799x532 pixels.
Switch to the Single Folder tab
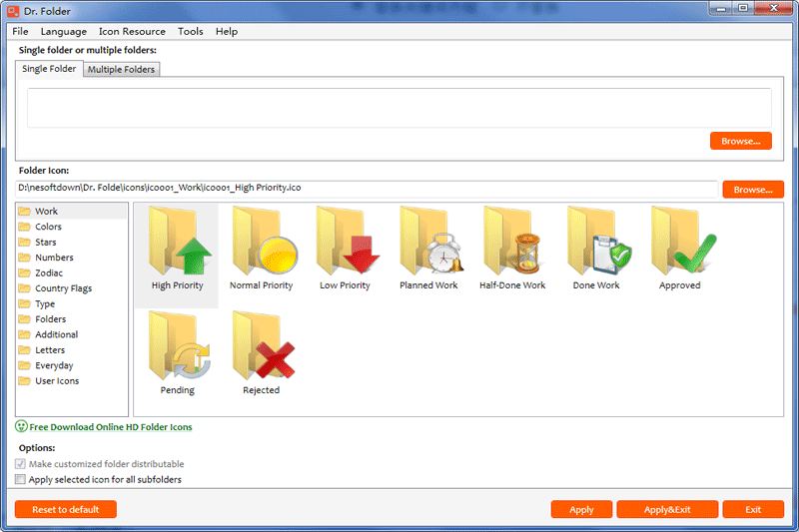[x=49, y=69]
